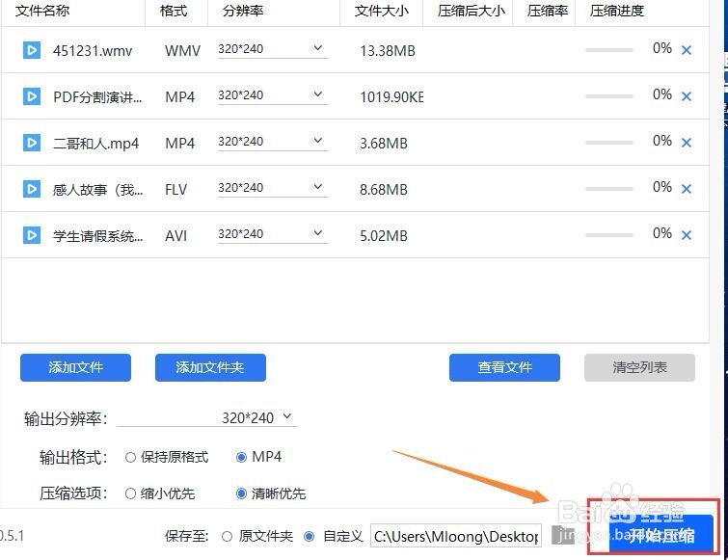Select 原文件夹 as the save location
The image size is (728, 560).
pos(257,537)
